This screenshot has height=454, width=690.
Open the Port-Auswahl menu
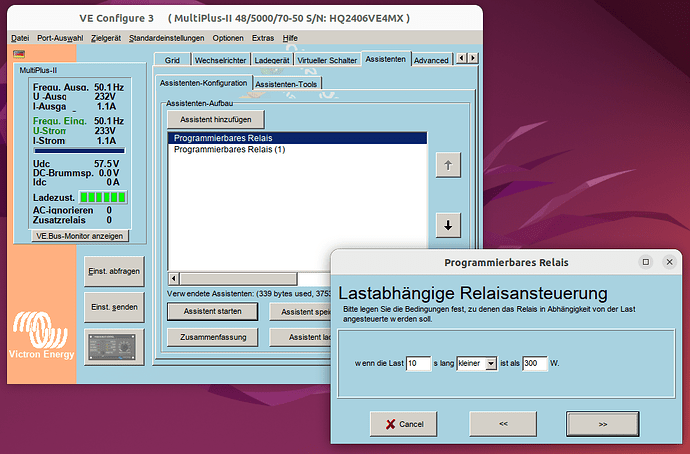[x=60, y=38]
